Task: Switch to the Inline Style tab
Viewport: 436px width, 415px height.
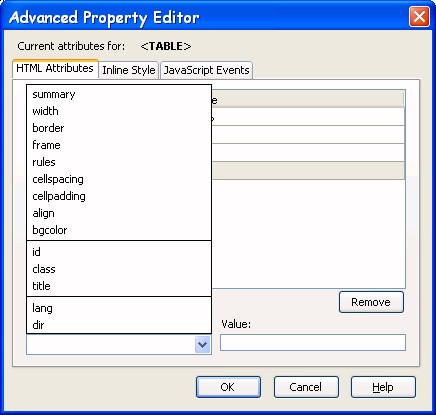Action: [x=129, y=70]
